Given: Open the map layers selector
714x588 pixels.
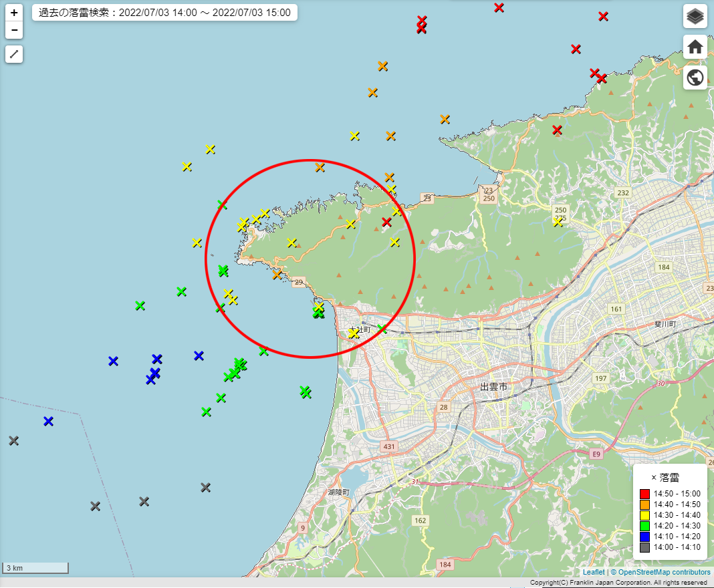Looking at the screenshot, I should tap(695, 16).
